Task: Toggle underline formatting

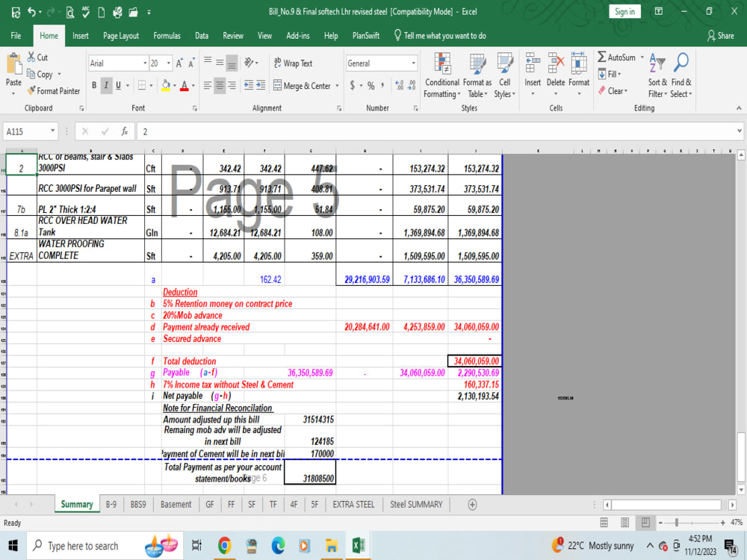Action: click(x=117, y=85)
